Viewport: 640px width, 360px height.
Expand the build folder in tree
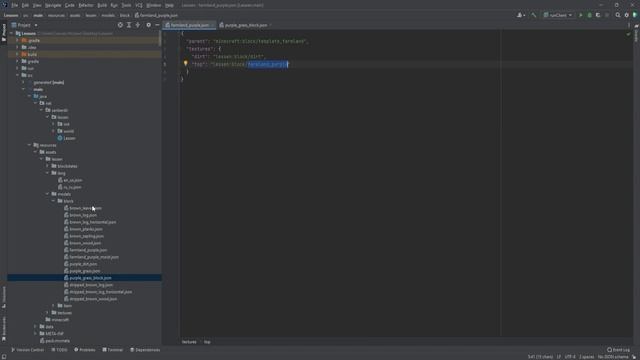click(x=18, y=54)
